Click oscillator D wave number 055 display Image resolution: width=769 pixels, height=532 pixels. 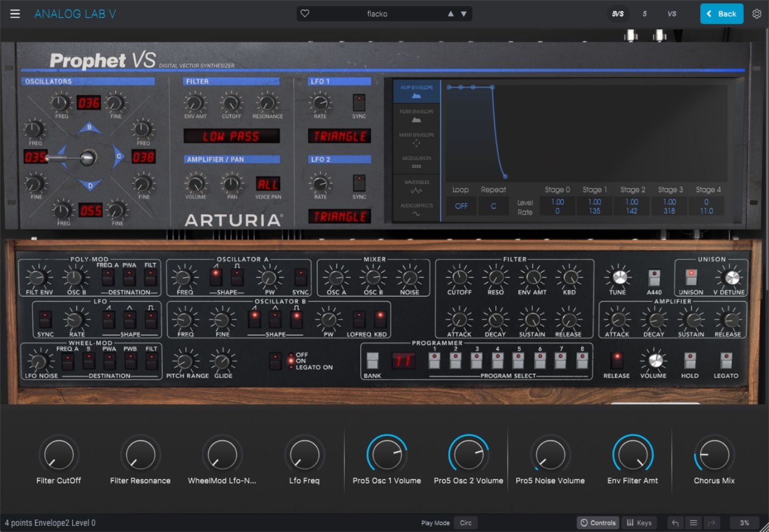click(91, 210)
